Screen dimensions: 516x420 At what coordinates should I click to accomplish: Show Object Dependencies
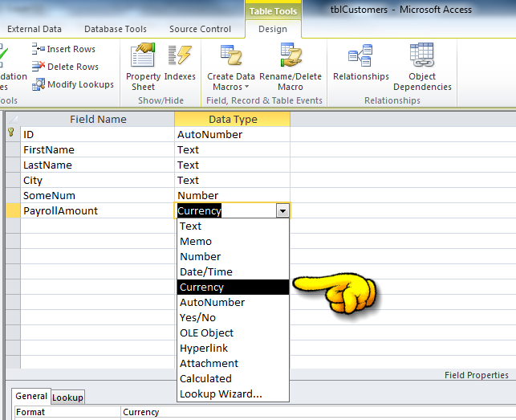(x=422, y=67)
